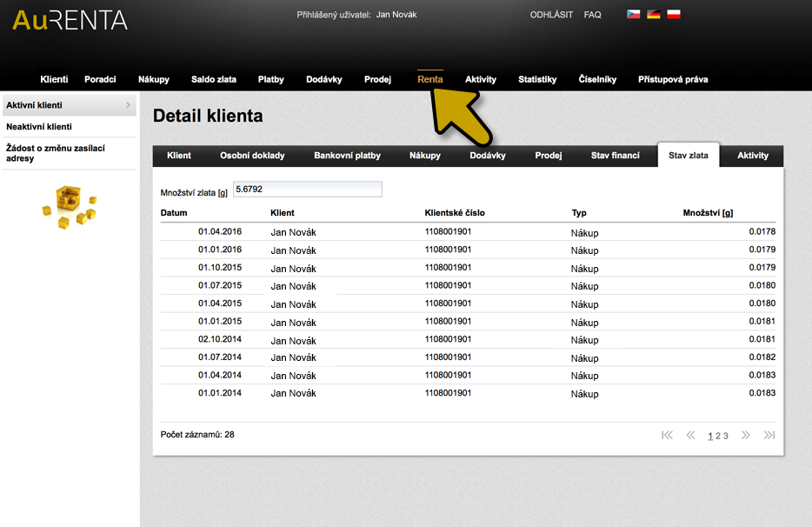Screen dimensions: 812x527
Task: Switch to the Stav financí tab
Action: [615, 156]
